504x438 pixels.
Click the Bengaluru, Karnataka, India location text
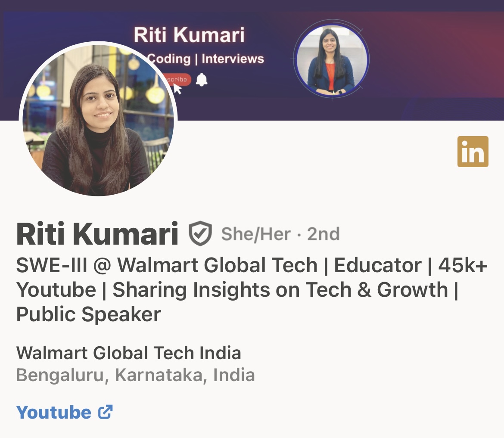tap(135, 375)
